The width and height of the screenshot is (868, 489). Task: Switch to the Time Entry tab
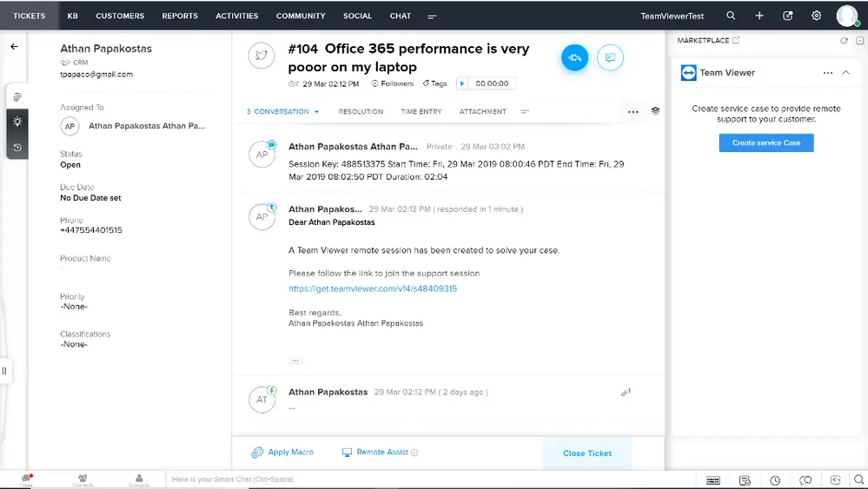point(421,111)
